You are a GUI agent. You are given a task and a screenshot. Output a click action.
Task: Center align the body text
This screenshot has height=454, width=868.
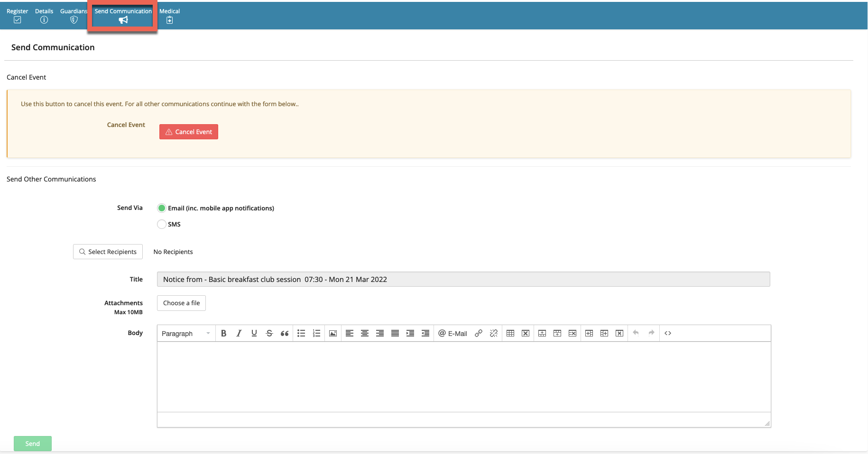365,333
